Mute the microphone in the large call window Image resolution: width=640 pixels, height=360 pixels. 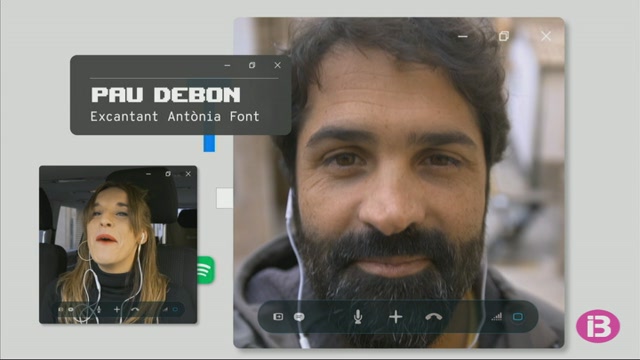(358, 317)
